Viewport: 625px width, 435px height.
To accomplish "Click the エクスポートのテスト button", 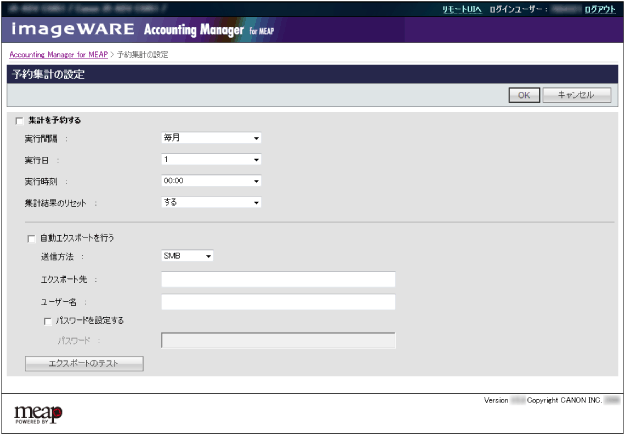I will 84,363.
